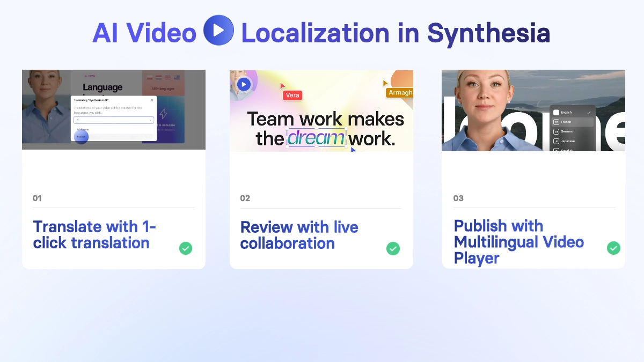Image resolution: width=644 pixels, height=362 pixels.
Task: Click the orange Armaghan collaborator label
Action: 400,93
